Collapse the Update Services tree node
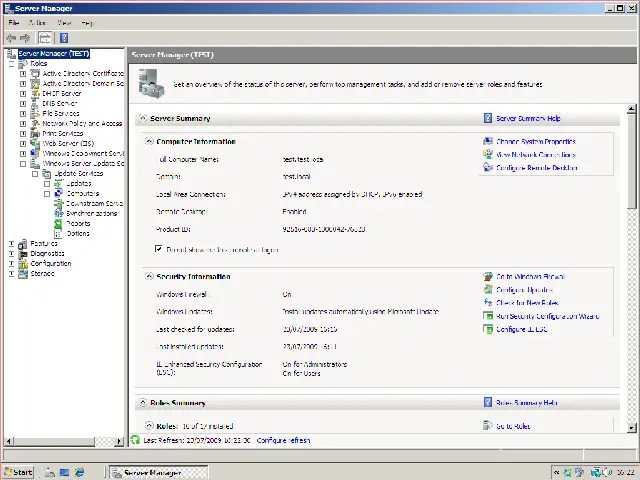This screenshot has height=480, width=640. pos(35,173)
